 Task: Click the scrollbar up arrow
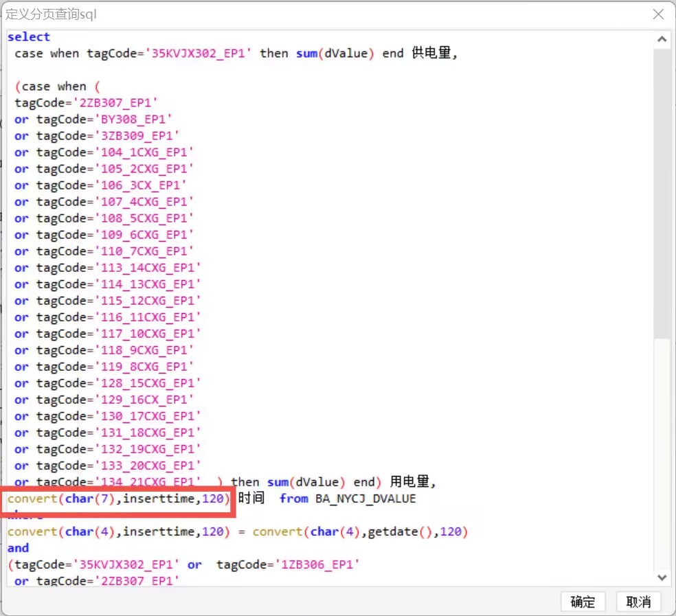pyautogui.click(x=662, y=39)
